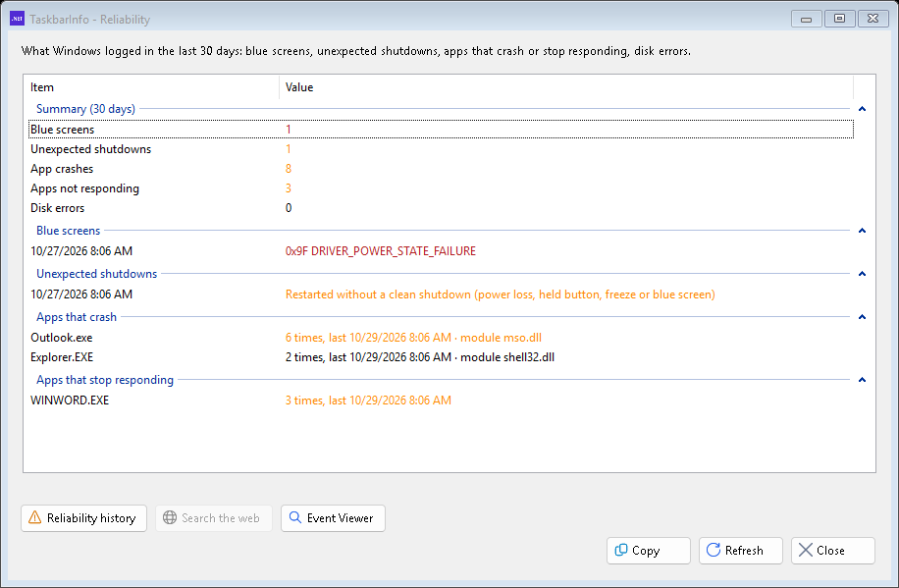Image resolution: width=899 pixels, height=588 pixels.
Task: Select the Explorer.EXE crash row
Action: click(441, 357)
